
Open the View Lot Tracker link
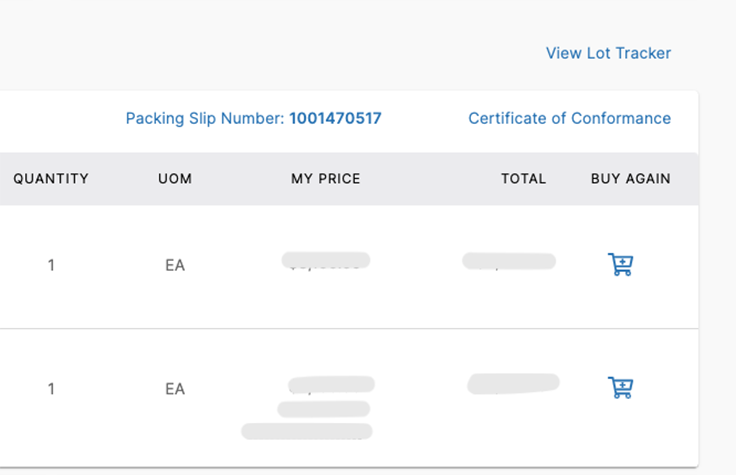pyautogui.click(x=608, y=53)
